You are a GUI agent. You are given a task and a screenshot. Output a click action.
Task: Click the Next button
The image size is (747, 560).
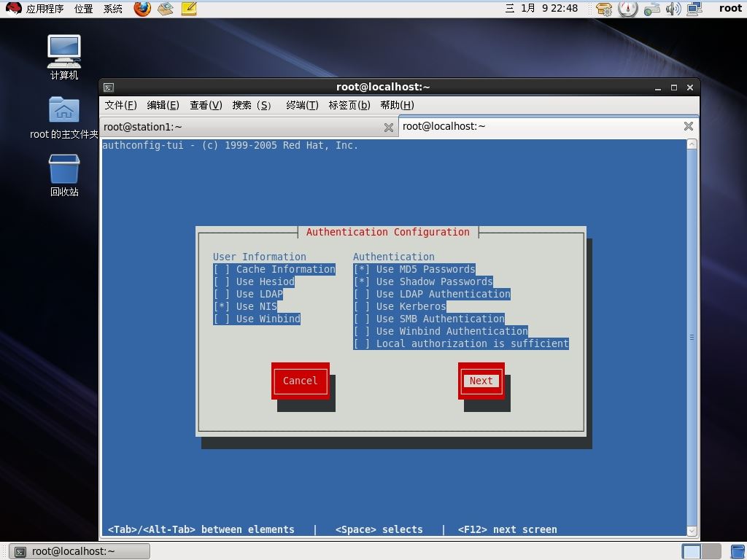(x=481, y=381)
